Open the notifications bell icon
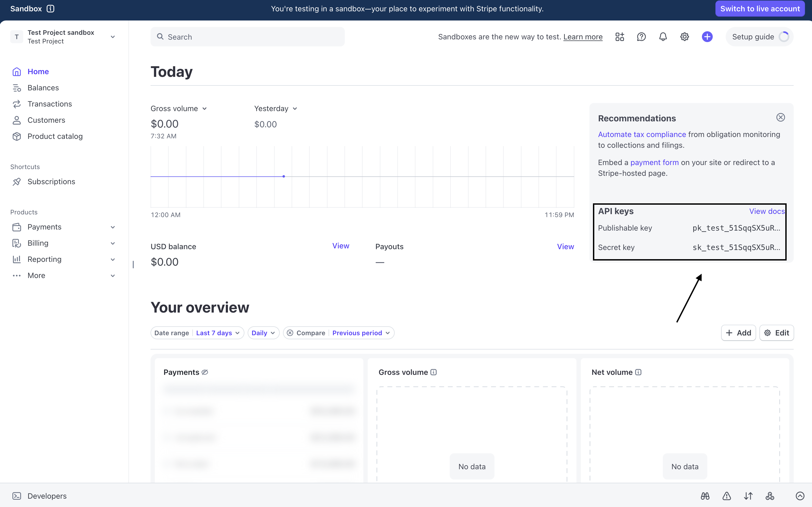 [x=663, y=37]
